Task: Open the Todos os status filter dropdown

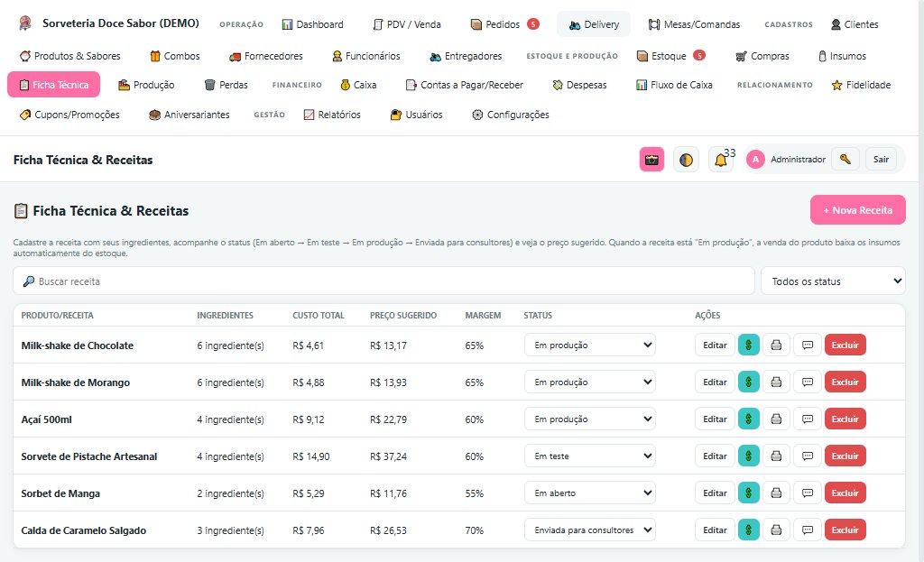Action: [833, 281]
